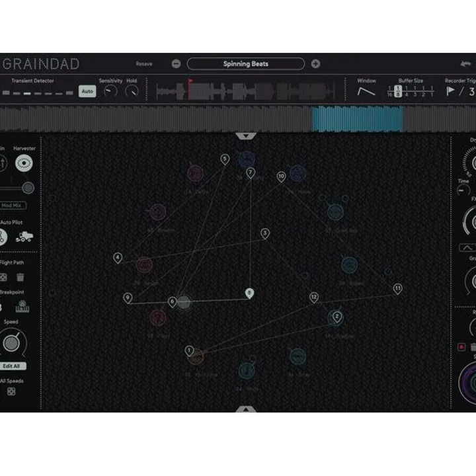Viewport: 476px width, 476px height.
Task: Adjust the Sensitivity knob
Action: (x=110, y=91)
